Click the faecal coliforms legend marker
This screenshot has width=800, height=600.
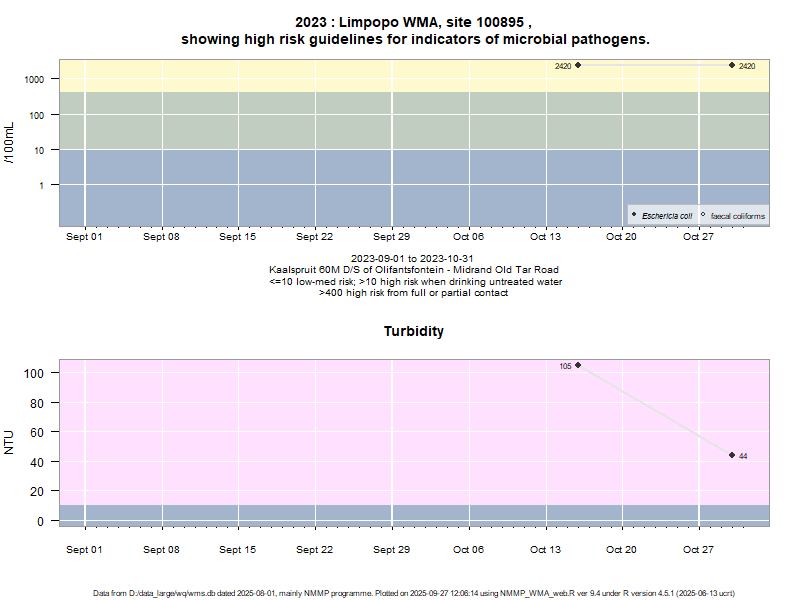pos(703,215)
